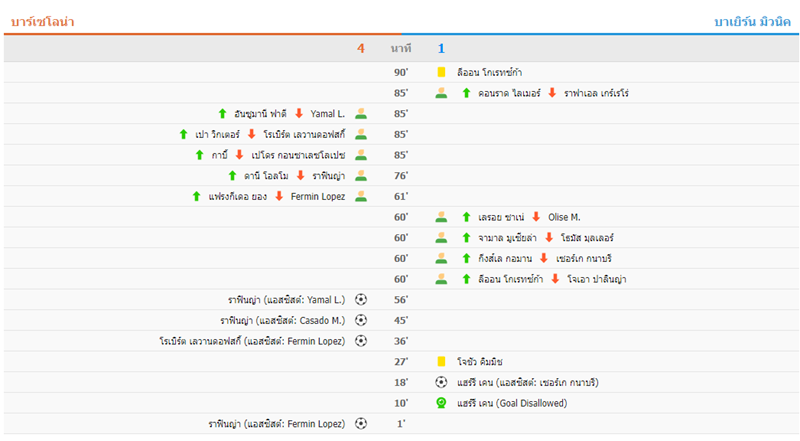Click the goal ball icon at 45'
Image resolution: width=800 pixels, height=441 pixels.
(361, 320)
